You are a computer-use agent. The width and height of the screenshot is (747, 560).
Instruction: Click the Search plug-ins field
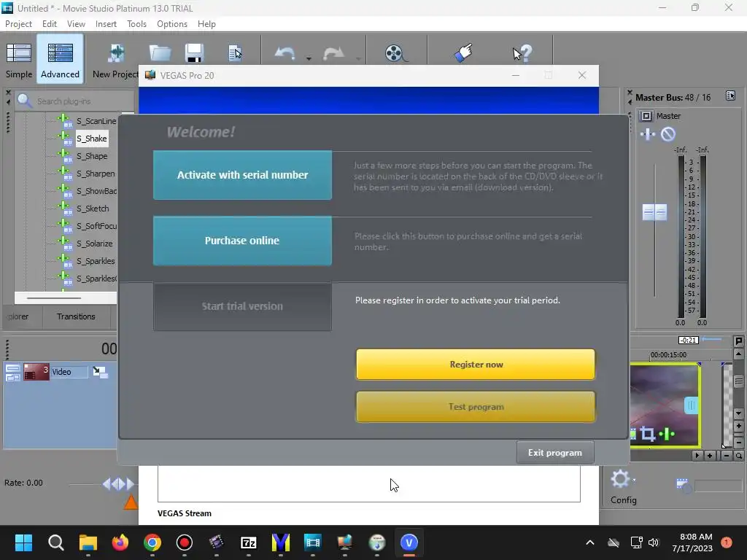tap(74, 101)
